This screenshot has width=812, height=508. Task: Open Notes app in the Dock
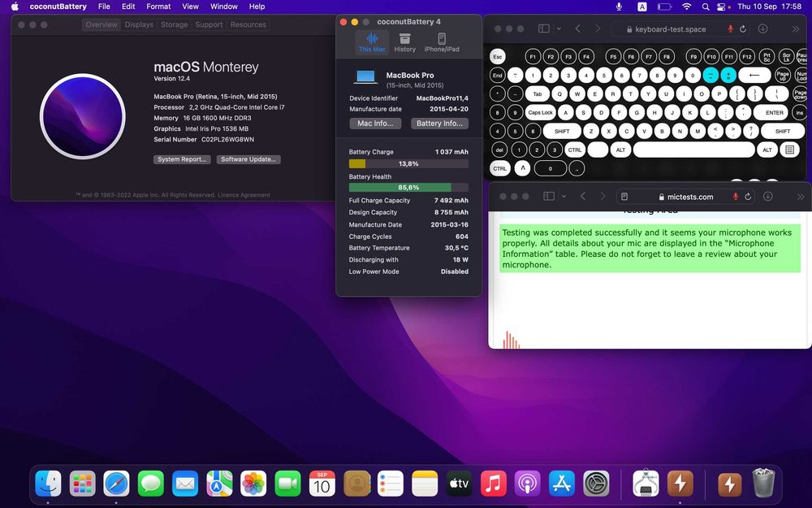coord(425,484)
